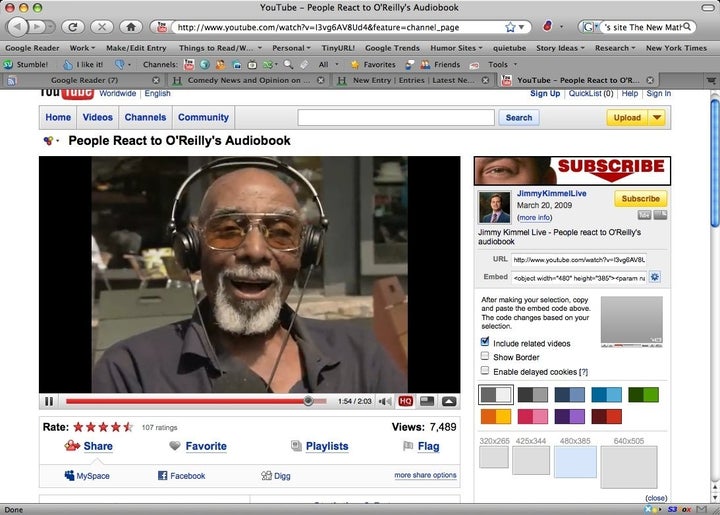Close the YouTube tab with its X

[650, 80]
